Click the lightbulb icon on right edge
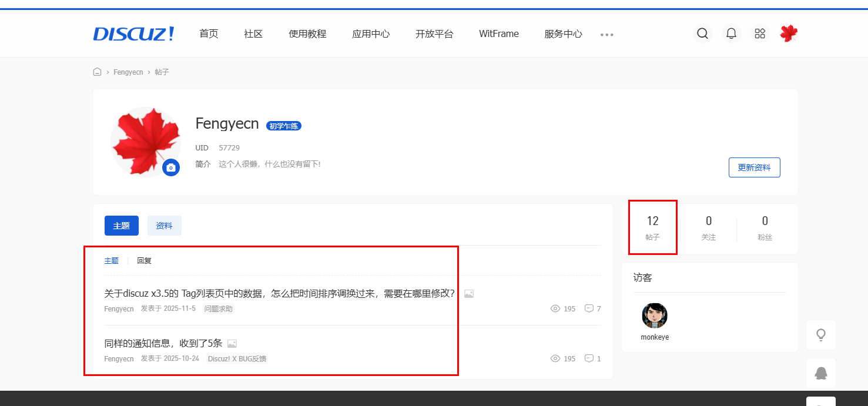The width and height of the screenshot is (868, 406). (x=821, y=334)
